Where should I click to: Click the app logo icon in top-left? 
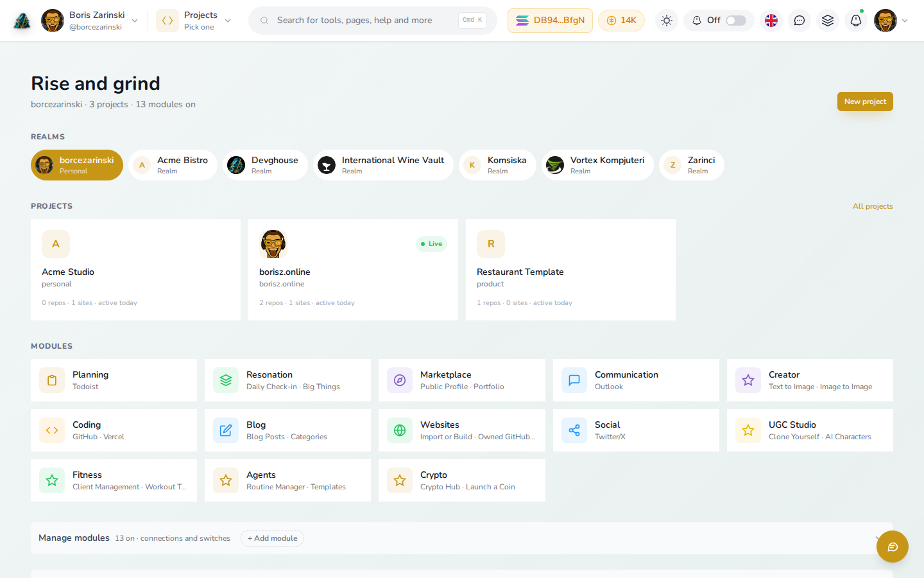pos(22,21)
